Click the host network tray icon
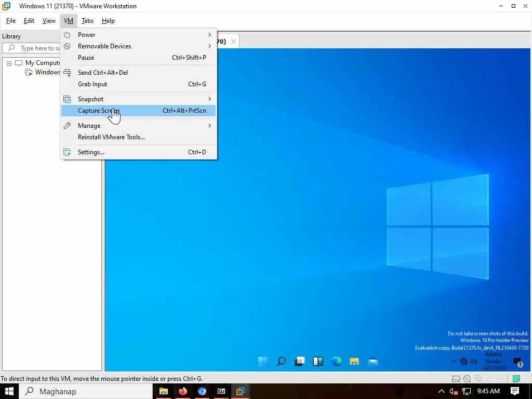This screenshot has width=532, height=399. (467, 392)
